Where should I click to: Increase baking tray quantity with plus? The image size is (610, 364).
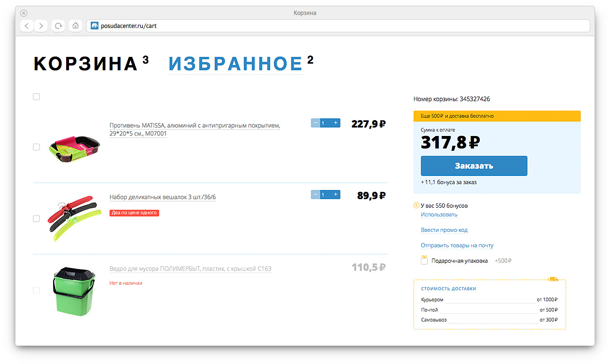[335, 123]
